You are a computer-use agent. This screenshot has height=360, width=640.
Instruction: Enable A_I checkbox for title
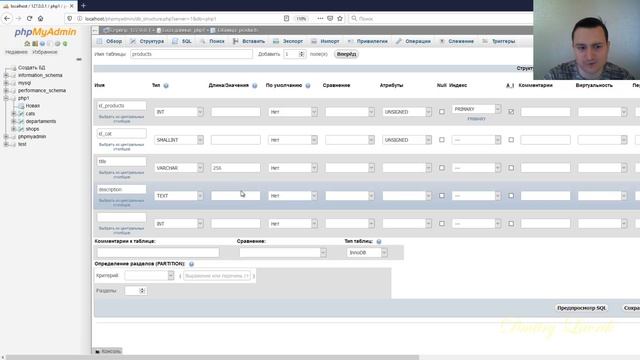pyautogui.click(x=511, y=168)
